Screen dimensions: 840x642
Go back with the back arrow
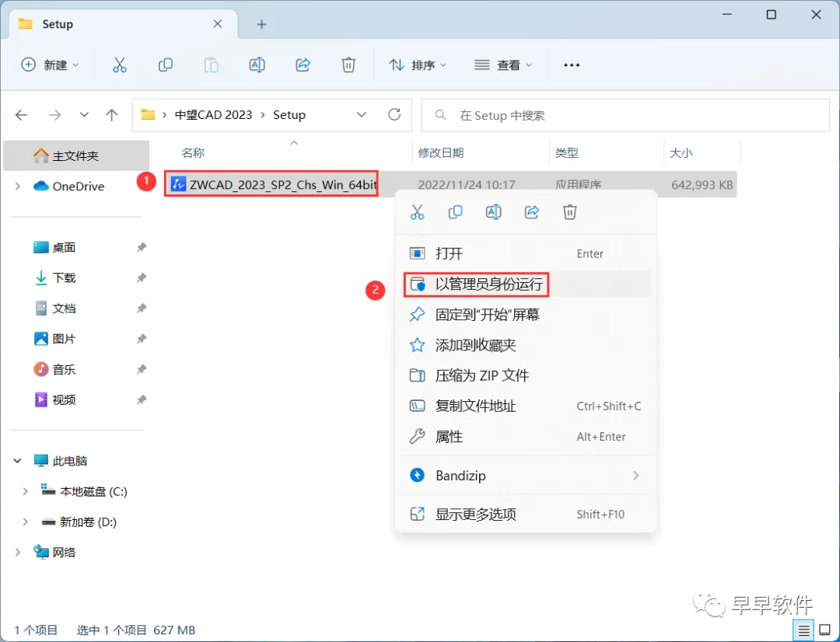tap(22, 114)
